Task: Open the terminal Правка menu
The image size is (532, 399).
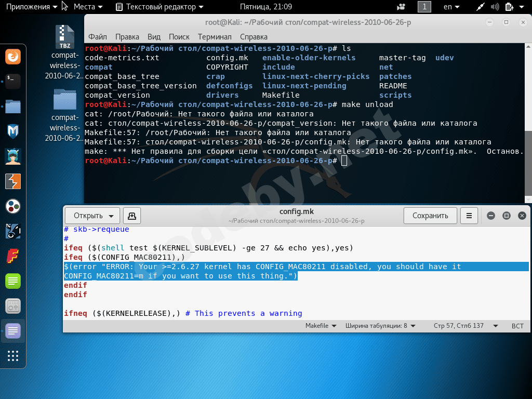Action: pos(127,37)
